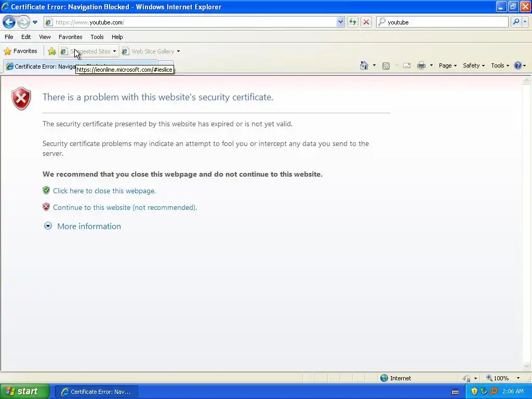Click 'Continue to this website (not recommended)'
532x399 pixels.
(x=125, y=207)
